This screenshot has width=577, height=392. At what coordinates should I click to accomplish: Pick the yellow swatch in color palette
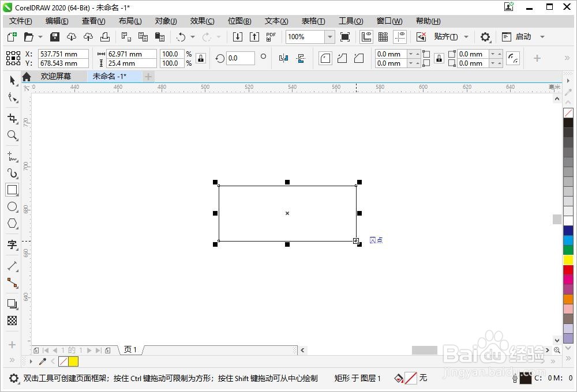(568, 260)
